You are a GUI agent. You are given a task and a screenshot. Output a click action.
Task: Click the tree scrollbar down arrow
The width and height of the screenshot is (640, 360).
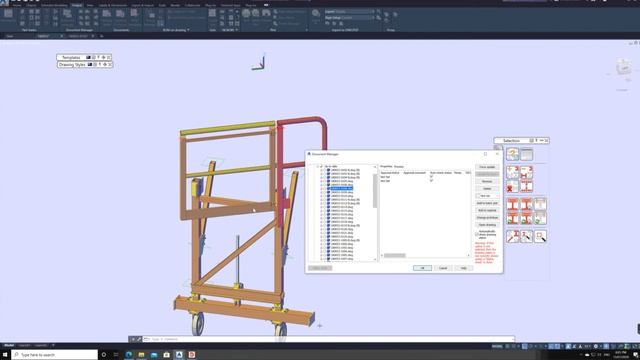tap(375, 259)
